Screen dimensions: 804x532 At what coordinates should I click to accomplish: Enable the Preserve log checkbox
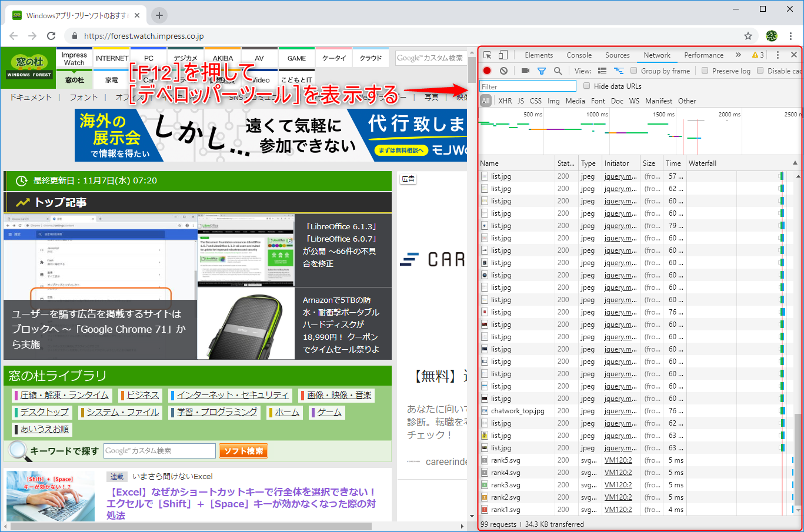(x=705, y=71)
